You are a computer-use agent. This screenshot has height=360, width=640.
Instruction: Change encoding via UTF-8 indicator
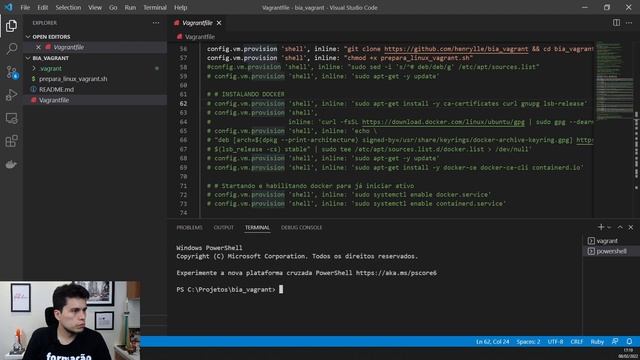point(555,342)
